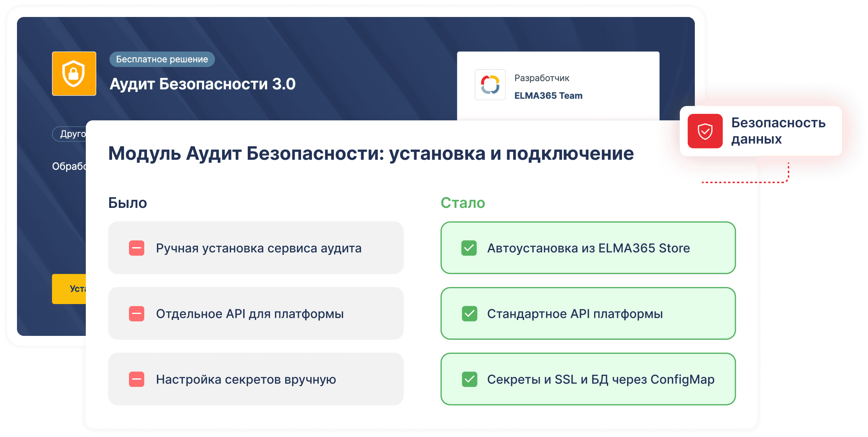Click the Разработчик label

(x=542, y=78)
